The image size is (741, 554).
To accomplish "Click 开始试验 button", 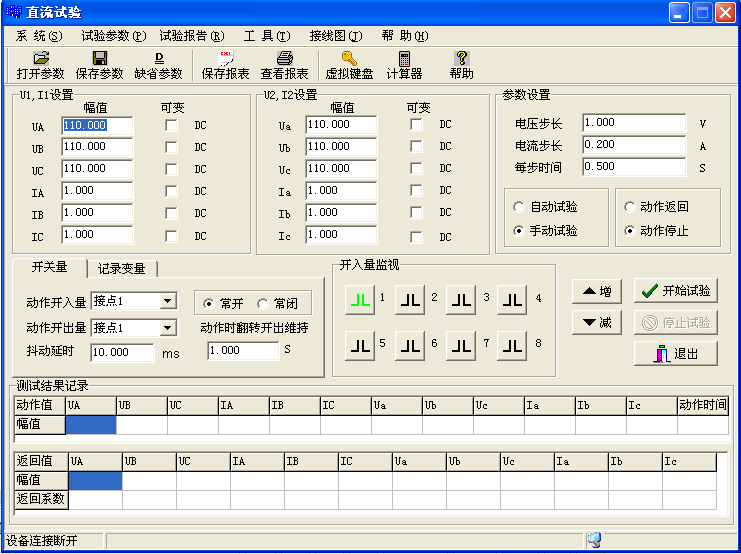I will pyautogui.click(x=676, y=291).
